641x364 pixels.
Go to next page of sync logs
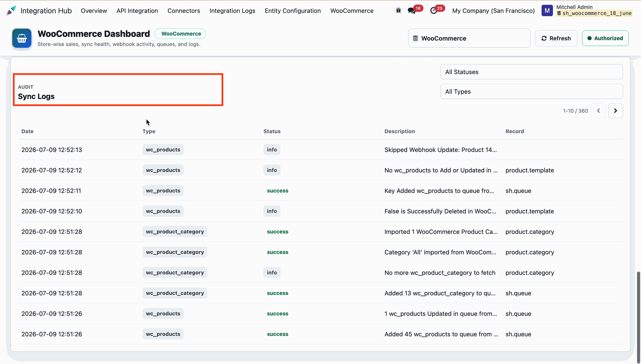616,111
